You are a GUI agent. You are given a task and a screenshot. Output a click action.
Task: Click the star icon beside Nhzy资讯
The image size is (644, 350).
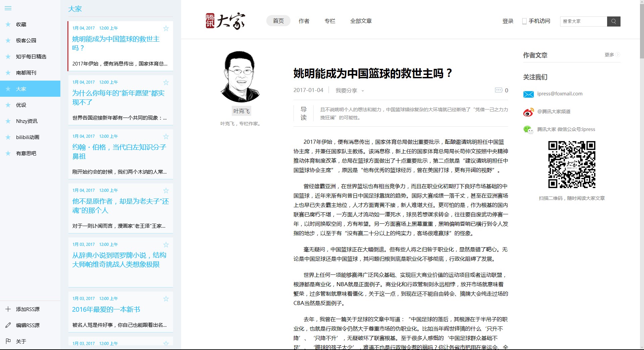[x=8, y=121]
